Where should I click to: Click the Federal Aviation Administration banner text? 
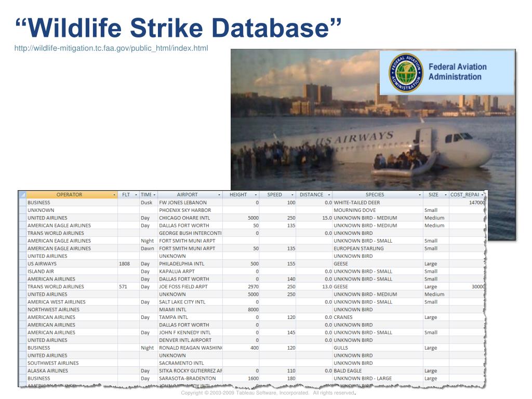point(457,72)
